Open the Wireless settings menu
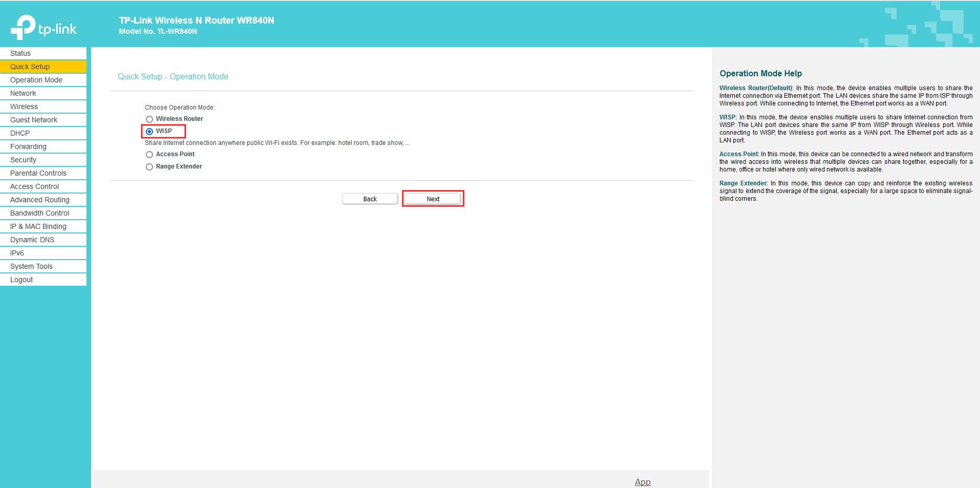The width and height of the screenshot is (980, 488). [x=43, y=107]
